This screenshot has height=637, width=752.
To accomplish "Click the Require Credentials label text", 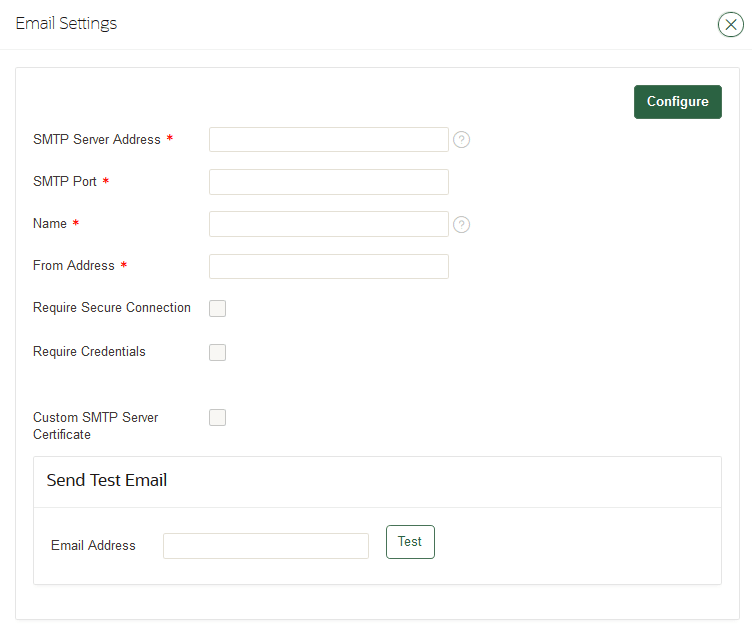I will 89,352.
